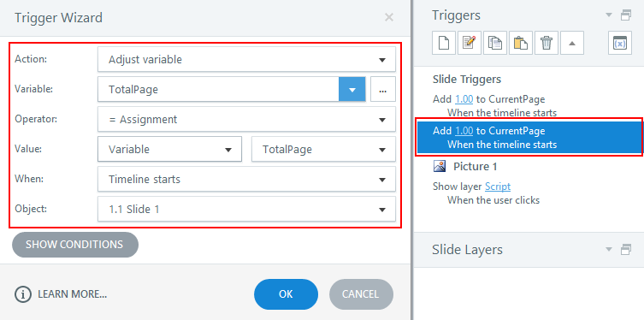
Task: Collapse Slide Layers panel arrow
Action: click(x=609, y=249)
